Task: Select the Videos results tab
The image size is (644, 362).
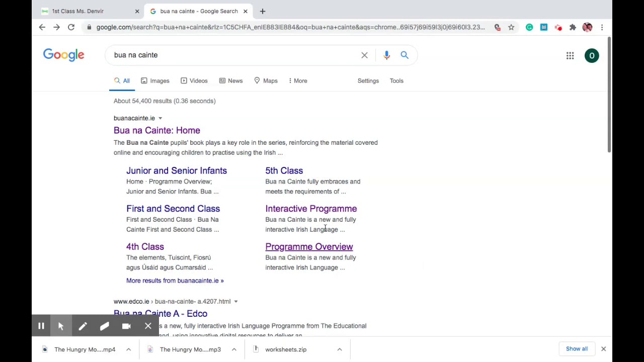Action: click(194, 80)
